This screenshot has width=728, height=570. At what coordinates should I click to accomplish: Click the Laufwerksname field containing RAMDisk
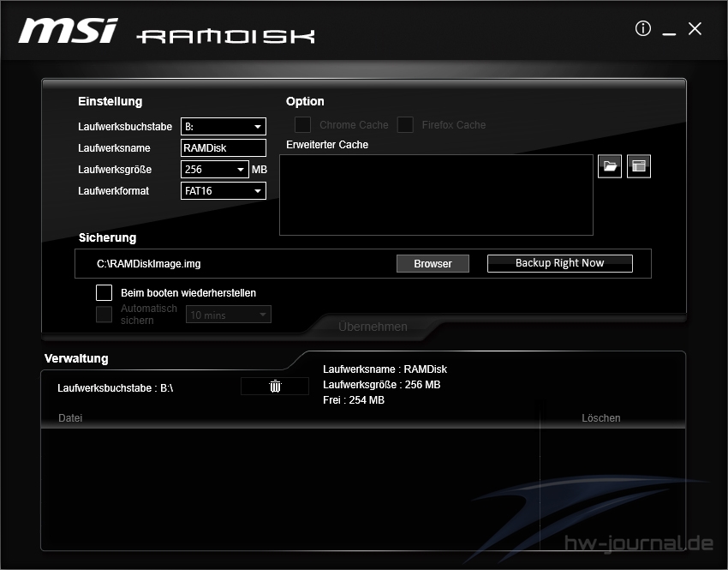(224, 147)
